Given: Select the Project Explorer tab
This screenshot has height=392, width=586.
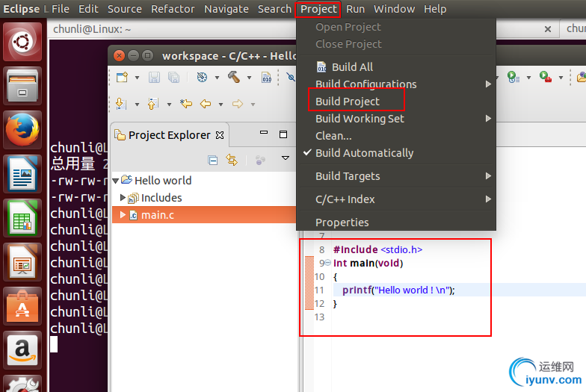Looking at the screenshot, I should coord(169,135).
